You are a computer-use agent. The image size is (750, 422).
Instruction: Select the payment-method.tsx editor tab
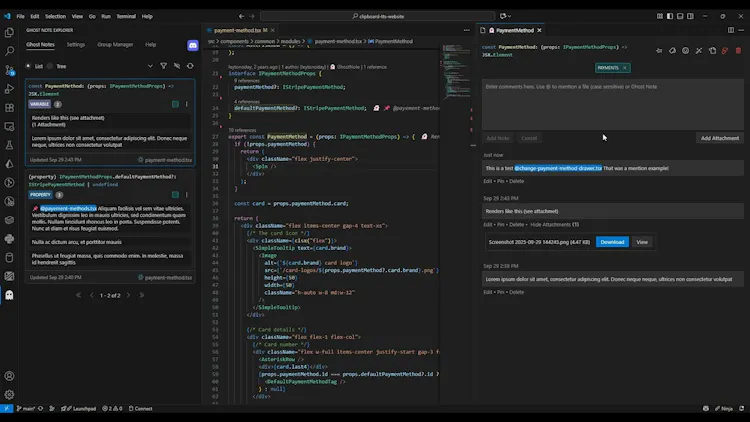tap(238, 30)
